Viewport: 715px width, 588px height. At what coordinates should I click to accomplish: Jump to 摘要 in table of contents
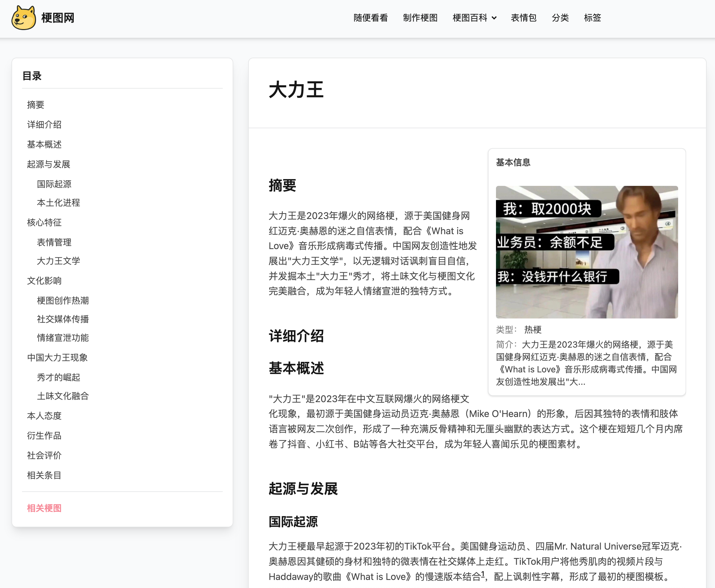[x=36, y=105]
